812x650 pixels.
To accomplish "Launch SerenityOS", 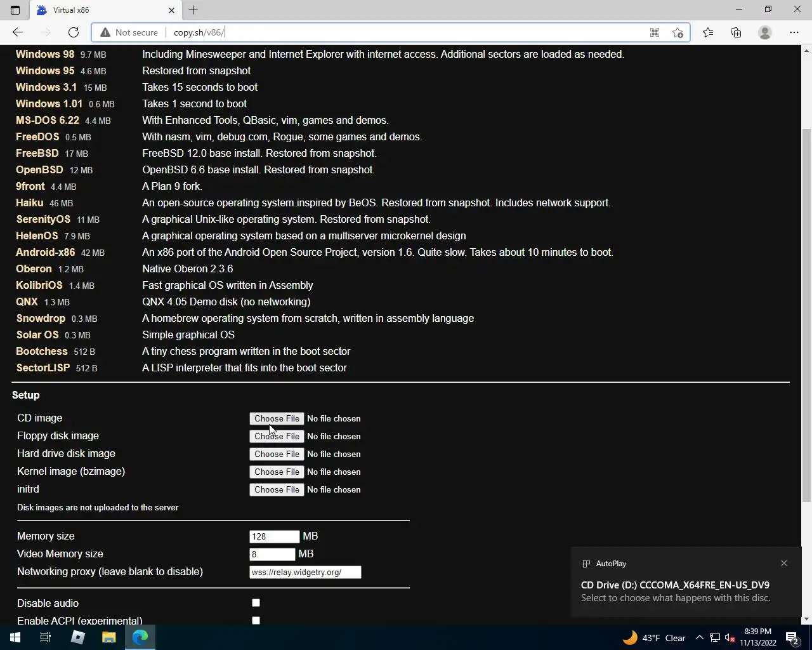I will 43,219.
